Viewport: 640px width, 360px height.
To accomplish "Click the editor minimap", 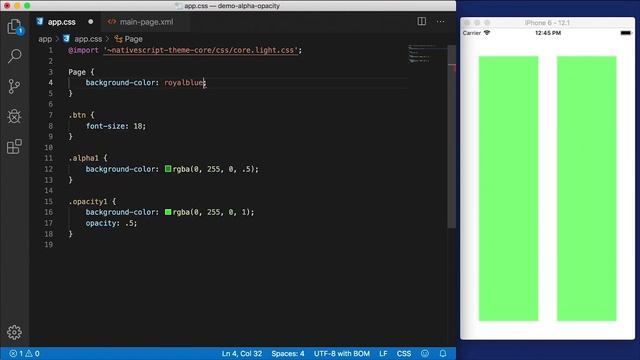I will (x=427, y=54).
